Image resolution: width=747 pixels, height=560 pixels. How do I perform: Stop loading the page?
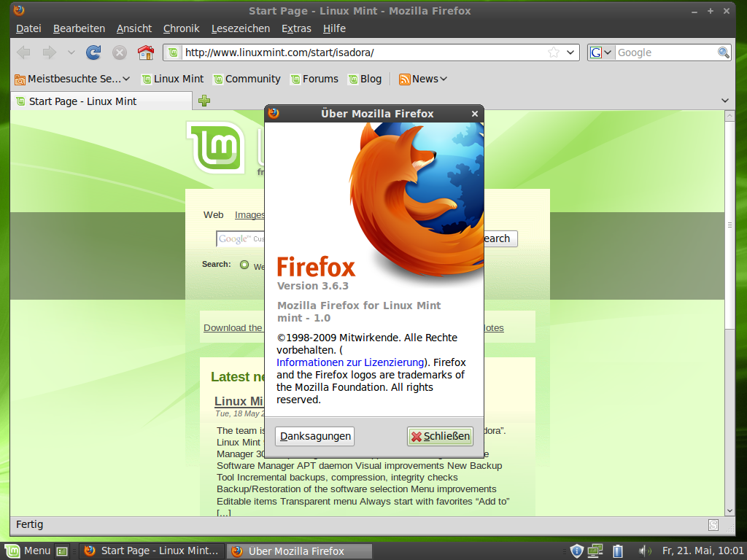118,52
